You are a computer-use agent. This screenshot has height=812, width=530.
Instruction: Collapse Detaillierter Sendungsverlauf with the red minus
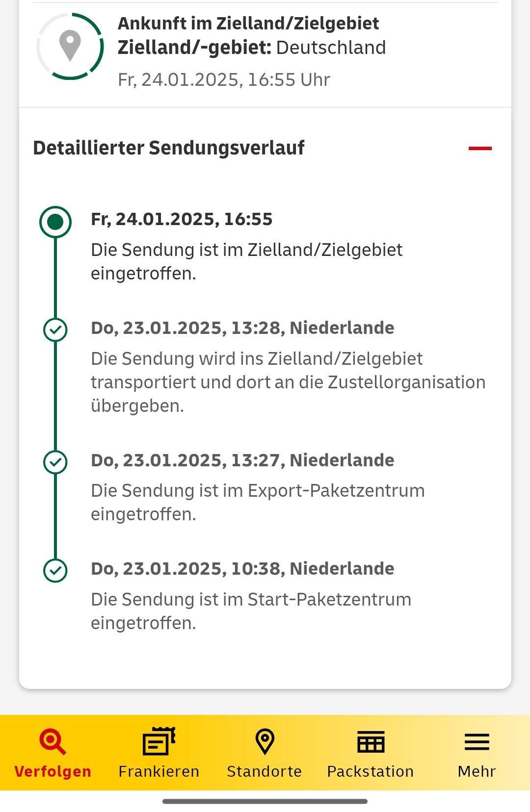[480, 148]
